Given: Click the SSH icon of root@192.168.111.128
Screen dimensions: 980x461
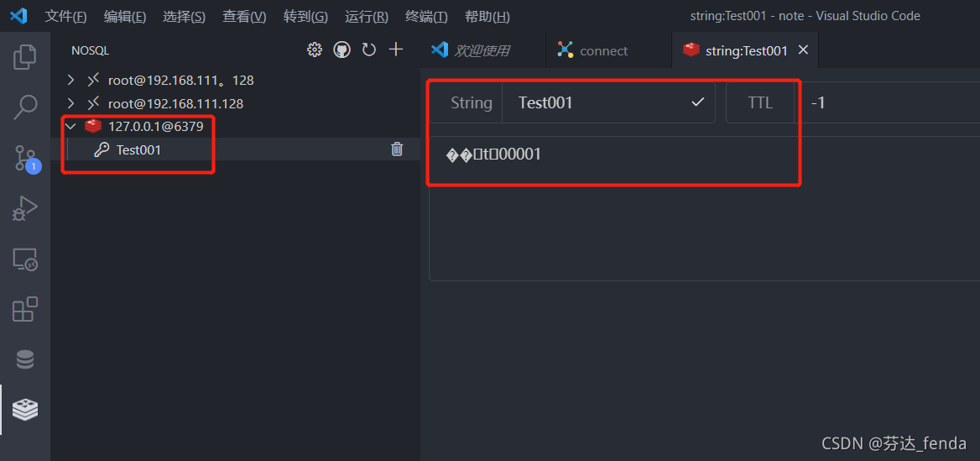Looking at the screenshot, I should 93,103.
